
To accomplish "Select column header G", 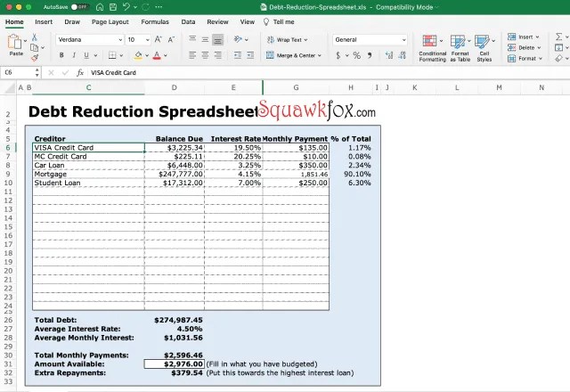I will click(x=296, y=87).
